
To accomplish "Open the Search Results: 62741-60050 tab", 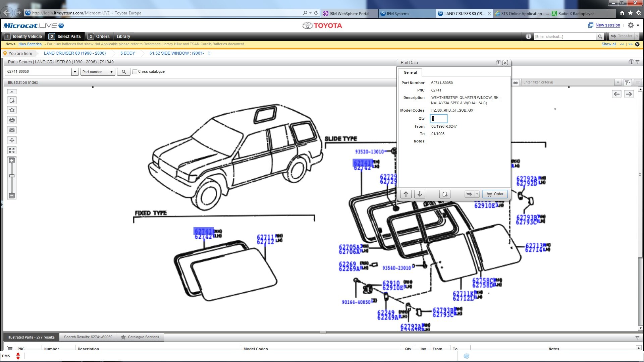I will [88, 337].
